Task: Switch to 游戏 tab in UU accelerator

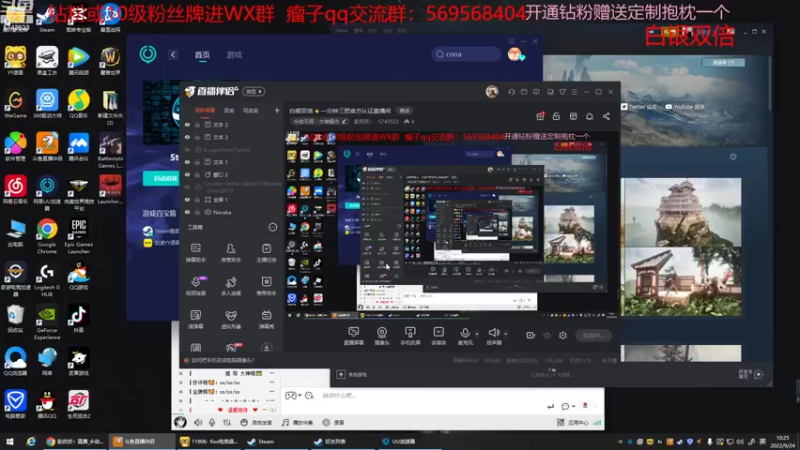Action: [234, 55]
